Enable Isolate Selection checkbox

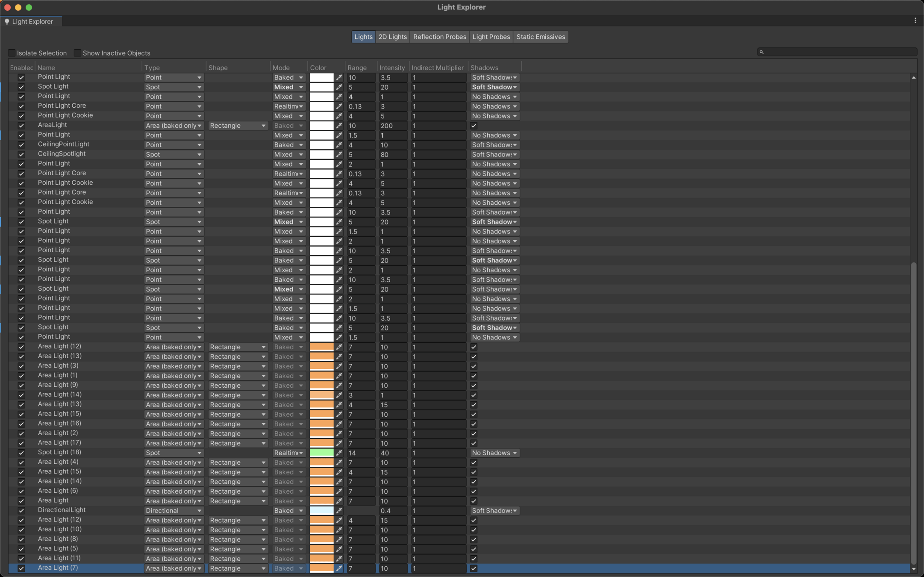12,53
